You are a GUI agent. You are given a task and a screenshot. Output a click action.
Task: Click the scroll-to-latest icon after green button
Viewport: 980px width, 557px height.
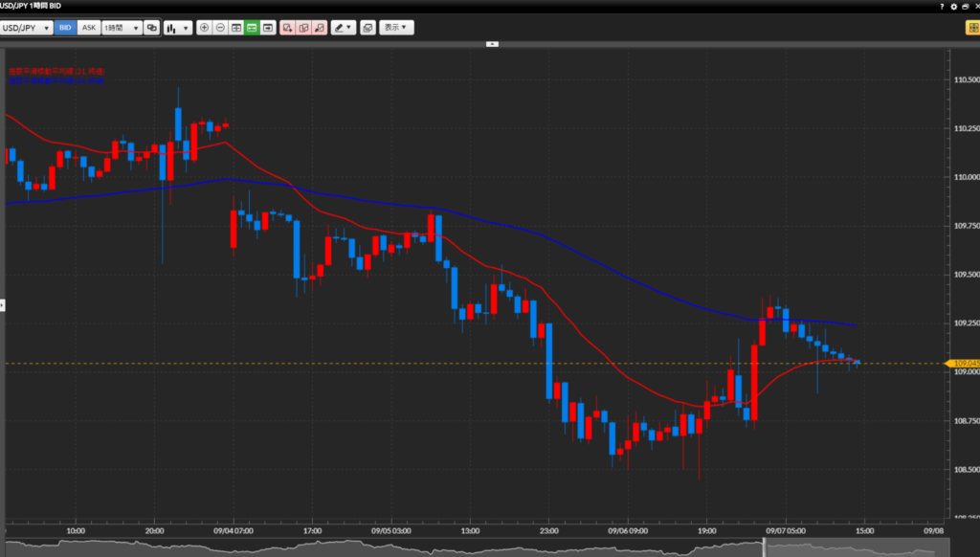click(268, 28)
